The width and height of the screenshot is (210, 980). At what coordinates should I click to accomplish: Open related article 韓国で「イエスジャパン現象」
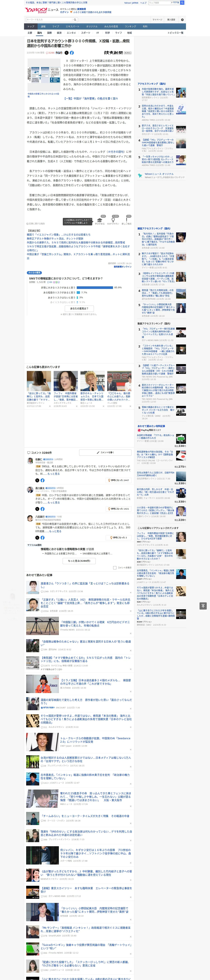(x=59, y=235)
